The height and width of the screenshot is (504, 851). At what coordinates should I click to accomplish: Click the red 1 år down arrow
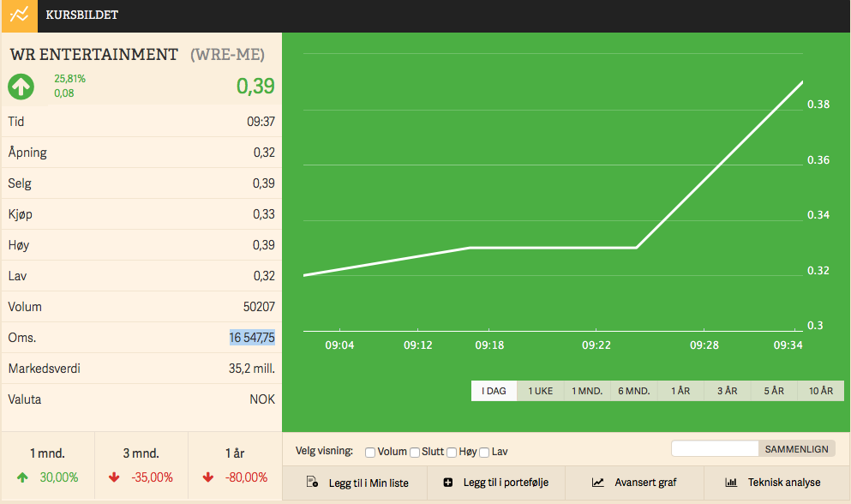(x=208, y=477)
